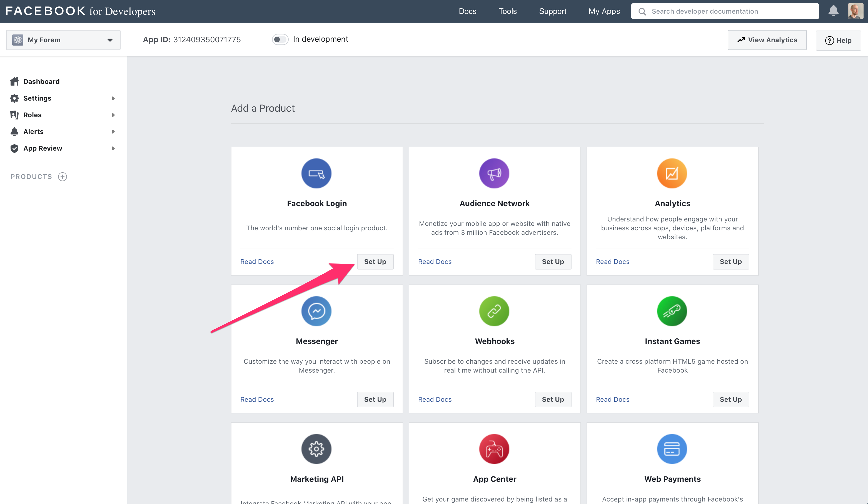Click the Analytics product icon

coord(672,173)
